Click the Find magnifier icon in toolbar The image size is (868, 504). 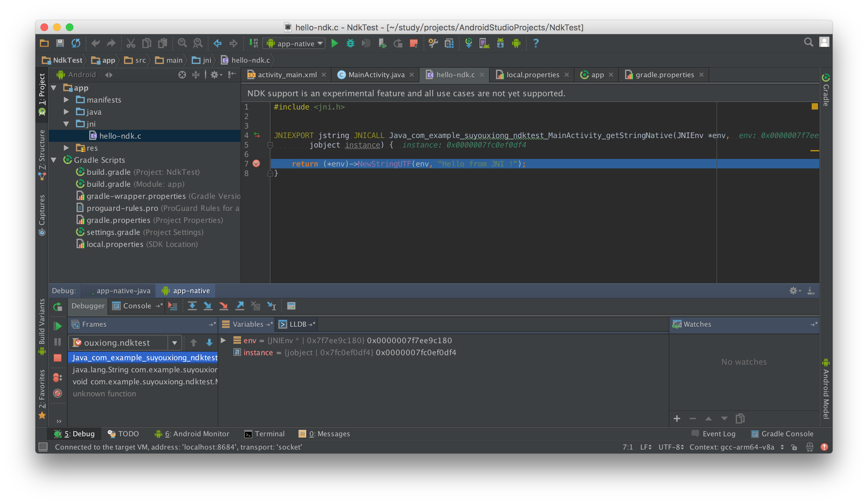point(182,43)
